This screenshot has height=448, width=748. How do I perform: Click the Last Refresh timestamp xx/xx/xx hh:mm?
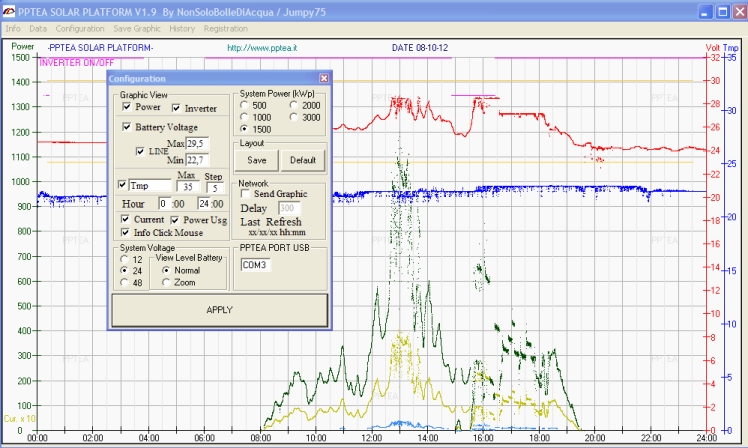point(277,232)
